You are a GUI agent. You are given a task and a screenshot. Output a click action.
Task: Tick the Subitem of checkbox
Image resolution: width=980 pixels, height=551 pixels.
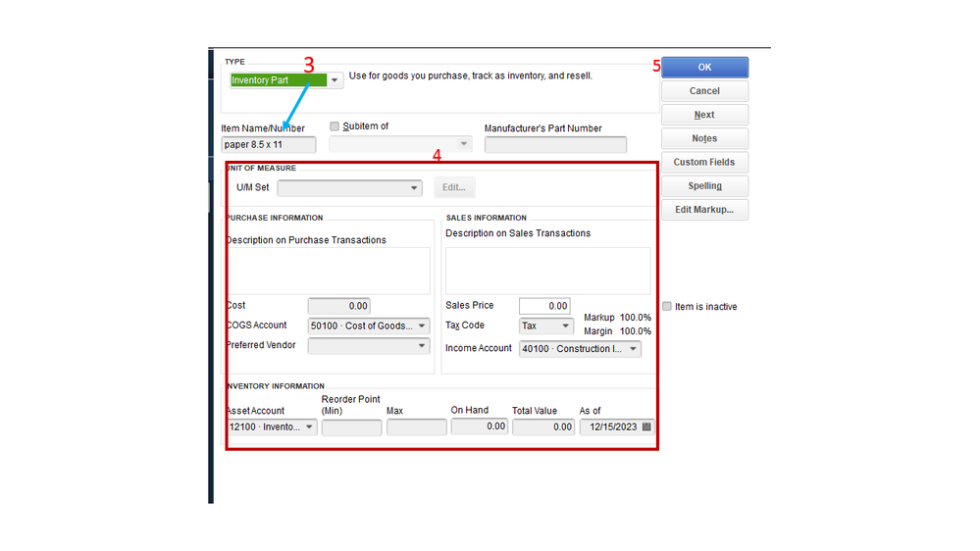point(335,126)
